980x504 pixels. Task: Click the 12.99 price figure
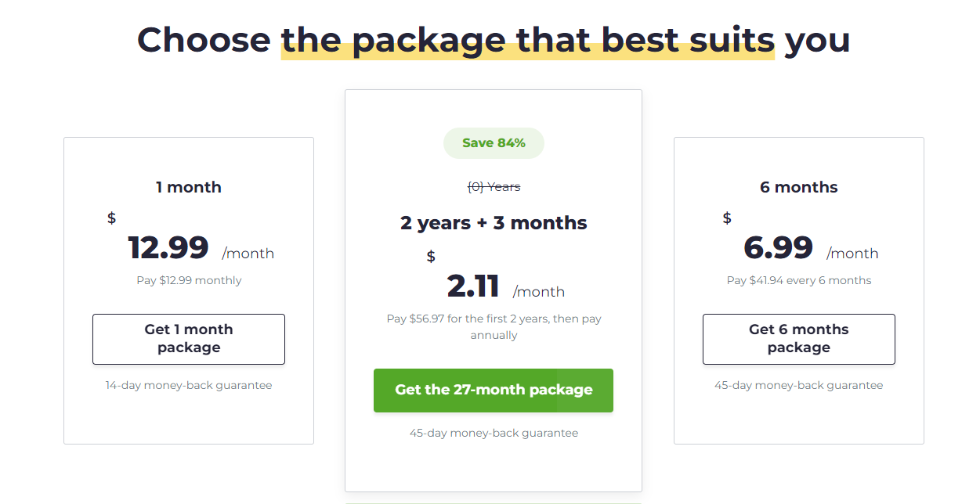click(x=168, y=247)
